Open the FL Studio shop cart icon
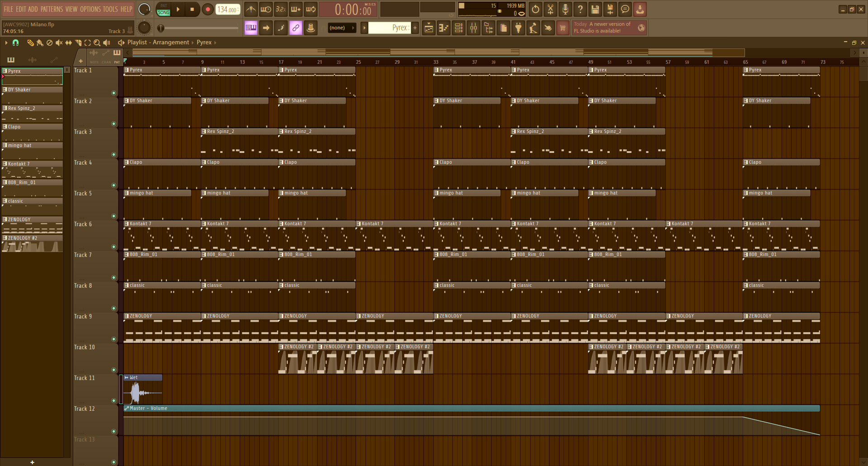Screen dimensions: 868x466 [x=563, y=28]
